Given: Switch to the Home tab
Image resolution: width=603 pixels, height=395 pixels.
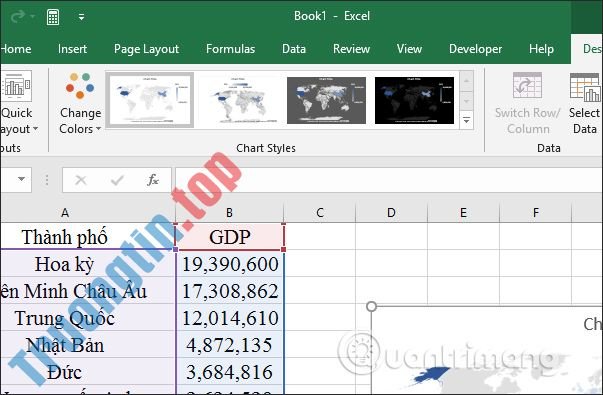Looking at the screenshot, I should point(16,49).
